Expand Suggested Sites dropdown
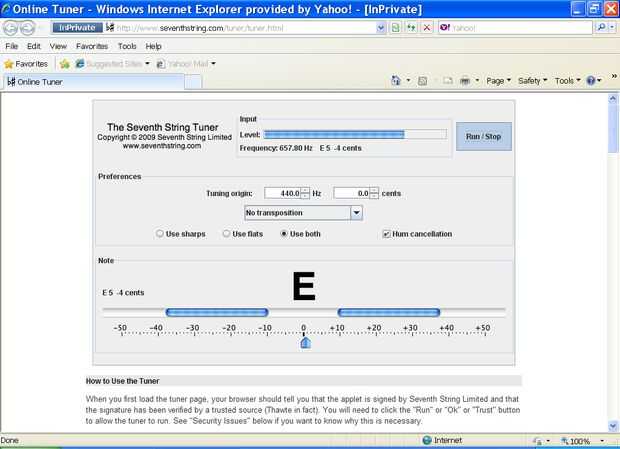Image resolution: width=620 pixels, height=449 pixels. coord(147,64)
